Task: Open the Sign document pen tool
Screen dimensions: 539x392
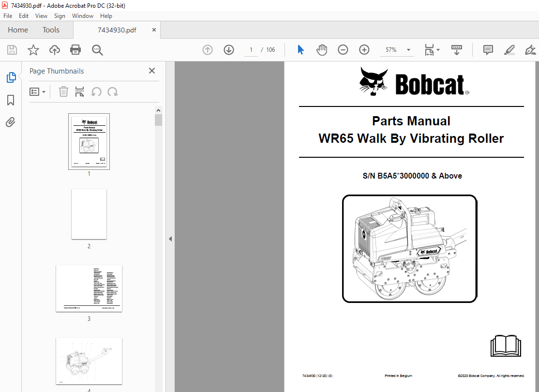Action: (x=530, y=50)
